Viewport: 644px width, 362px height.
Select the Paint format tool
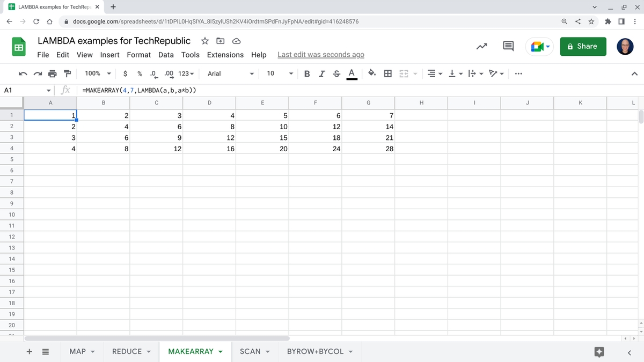click(67, 73)
